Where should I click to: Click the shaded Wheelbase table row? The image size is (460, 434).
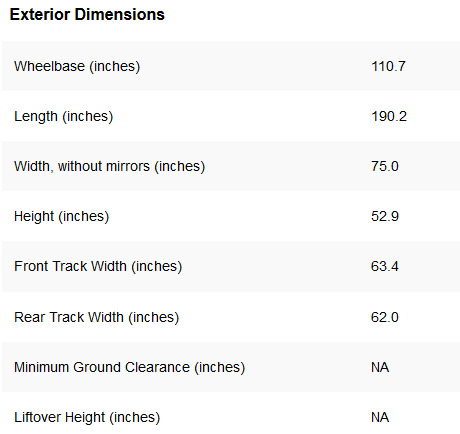pos(231,66)
